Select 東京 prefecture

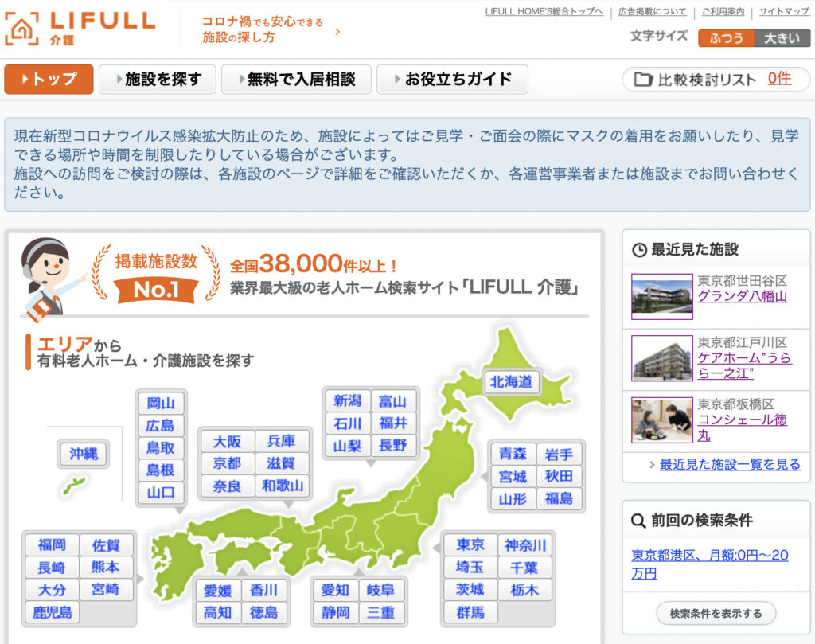(470, 544)
